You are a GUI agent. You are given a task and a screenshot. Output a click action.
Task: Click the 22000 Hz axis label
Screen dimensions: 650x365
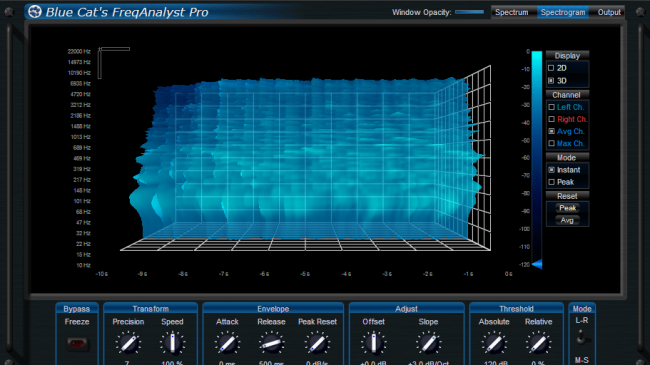point(79,51)
